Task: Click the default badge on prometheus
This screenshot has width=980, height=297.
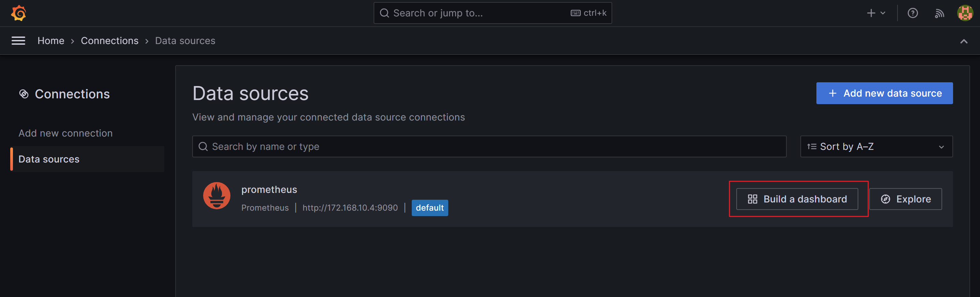Action: pyautogui.click(x=429, y=208)
